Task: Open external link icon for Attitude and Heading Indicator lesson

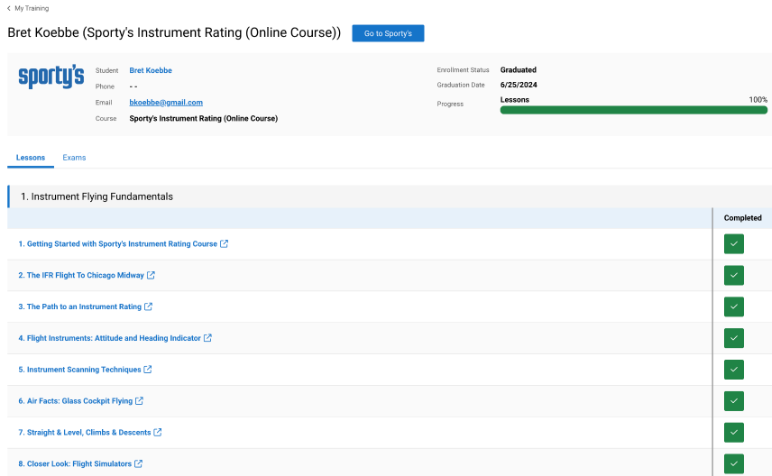Action: coord(208,338)
